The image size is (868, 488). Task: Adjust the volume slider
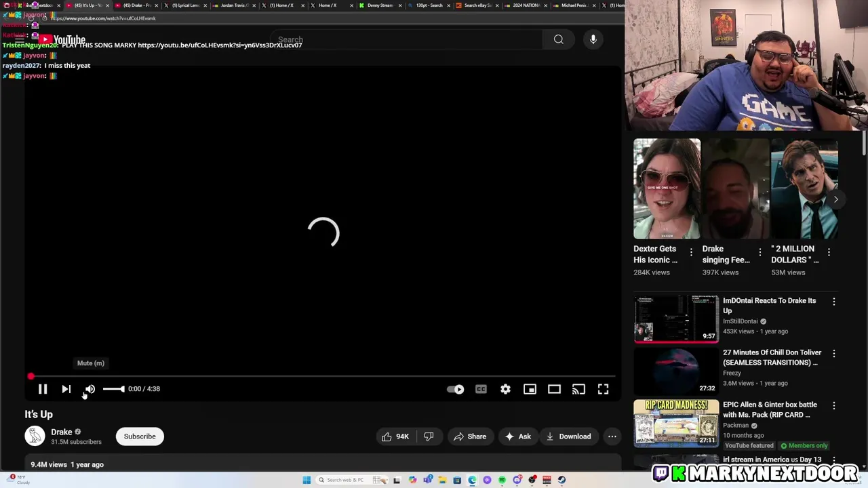pos(113,389)
